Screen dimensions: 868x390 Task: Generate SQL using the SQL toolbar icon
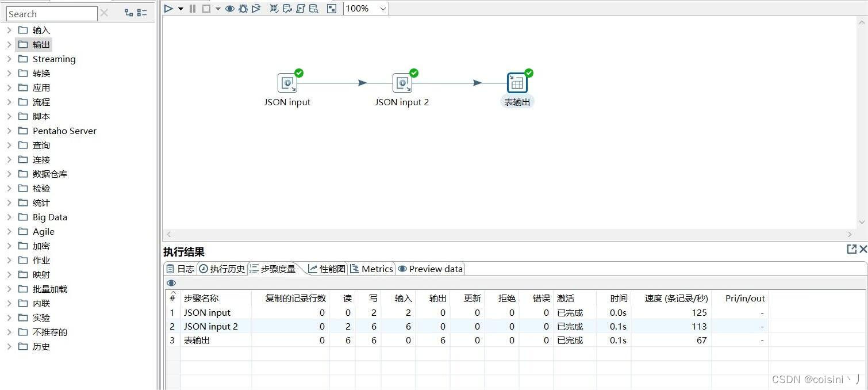pyautogui.click(x=300, y=8)
